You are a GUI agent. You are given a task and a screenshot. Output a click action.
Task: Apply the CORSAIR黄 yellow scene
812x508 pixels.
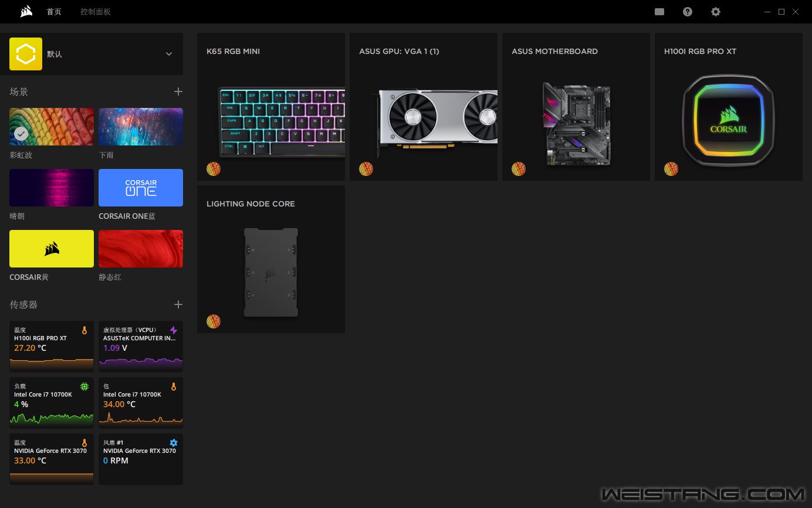click(52, 249)
